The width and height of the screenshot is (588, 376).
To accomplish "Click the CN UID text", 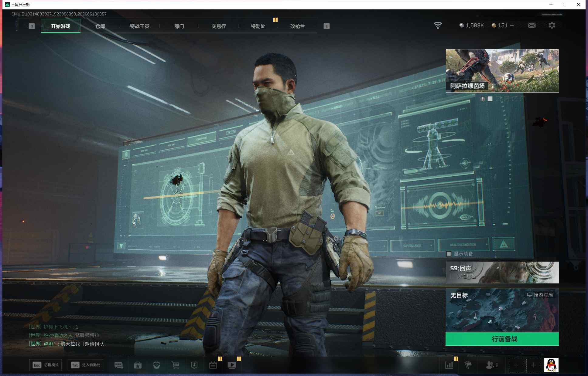I will coord(59,14).
